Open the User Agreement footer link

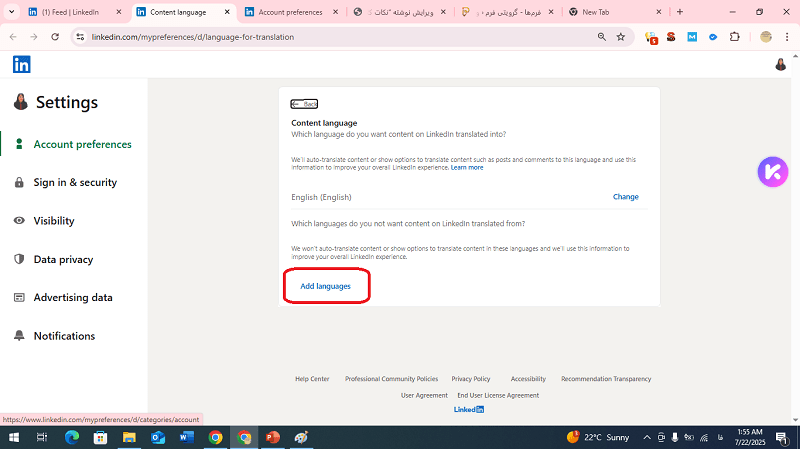pyautogui.click(x=424, y=395)
